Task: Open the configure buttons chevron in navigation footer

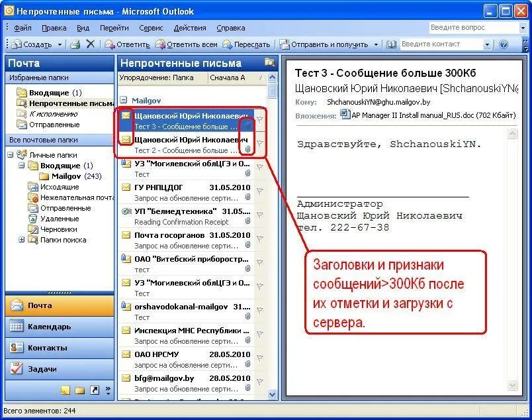Action: [x=108, y=390]
